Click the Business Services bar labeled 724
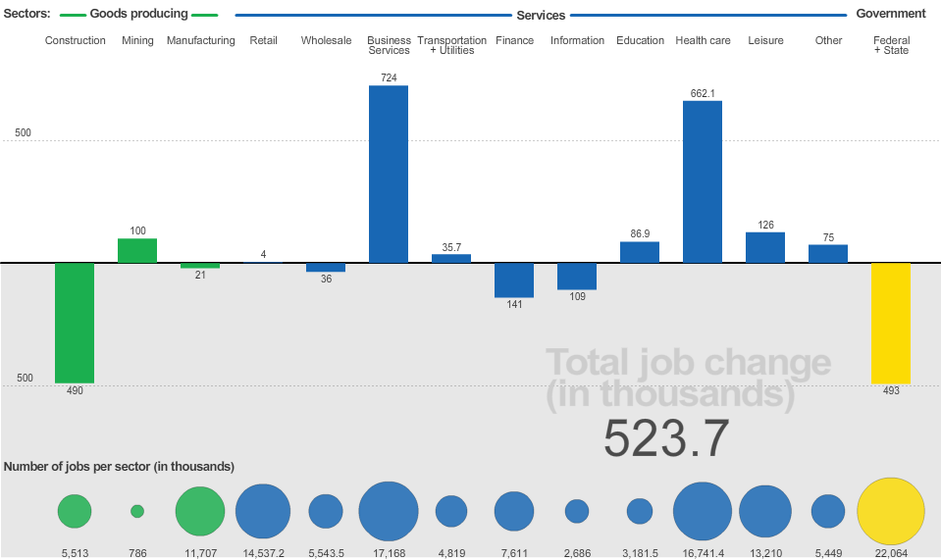The image size is (941, 560). [x=389, y=174]
